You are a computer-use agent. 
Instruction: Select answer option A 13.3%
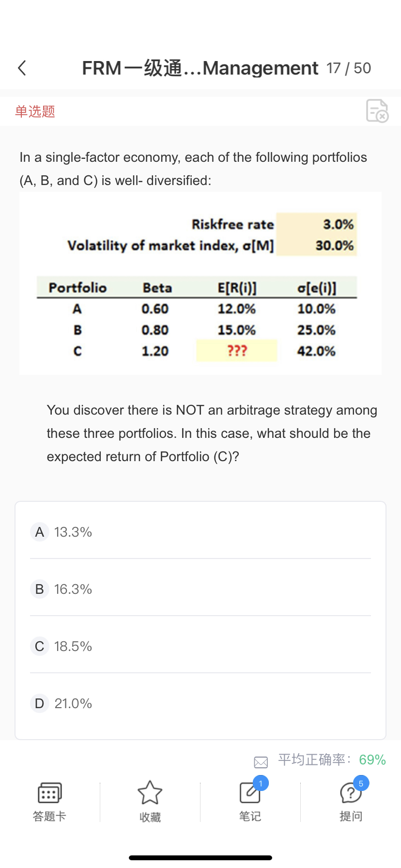point(73,532)
